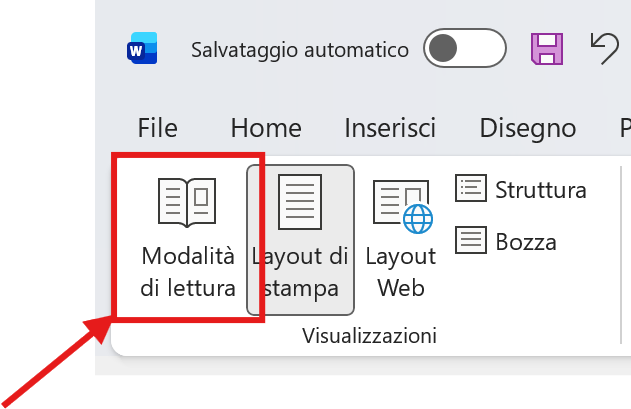Switch to the Disegno ribbon tab

(528, 129)
